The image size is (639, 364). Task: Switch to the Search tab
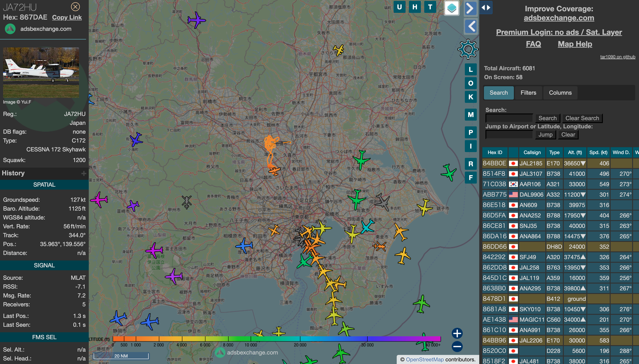click(499, 93)
